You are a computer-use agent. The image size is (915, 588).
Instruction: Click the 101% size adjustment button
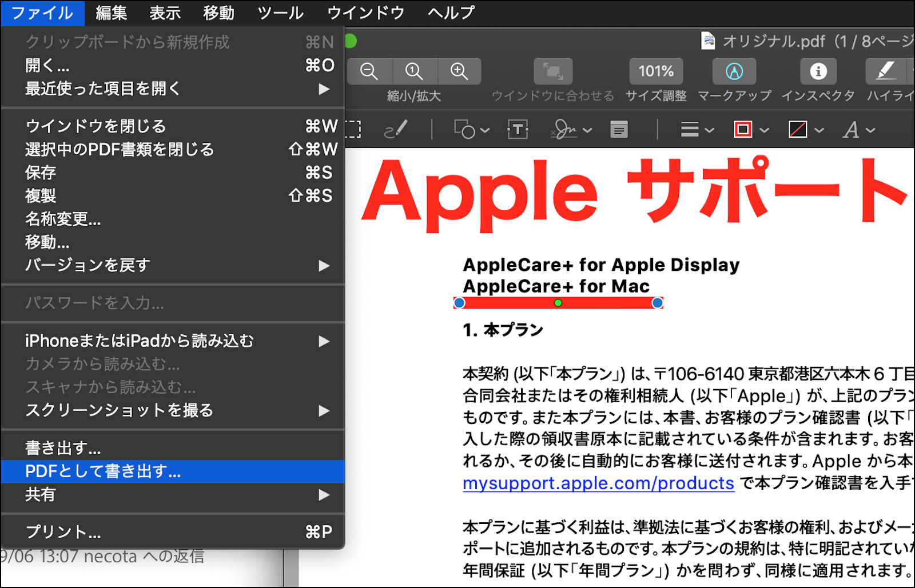coord(656,71)
